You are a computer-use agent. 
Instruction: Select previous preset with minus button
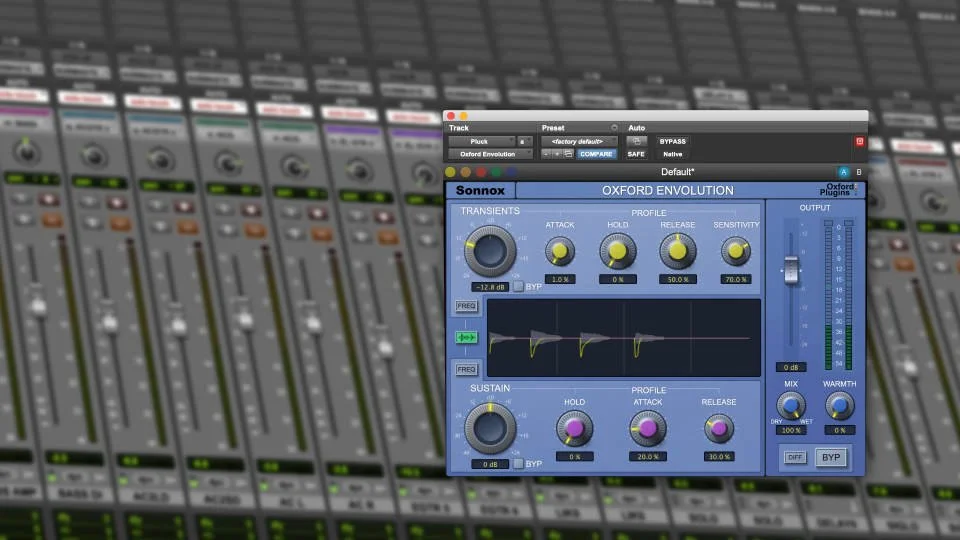[546, 154]
